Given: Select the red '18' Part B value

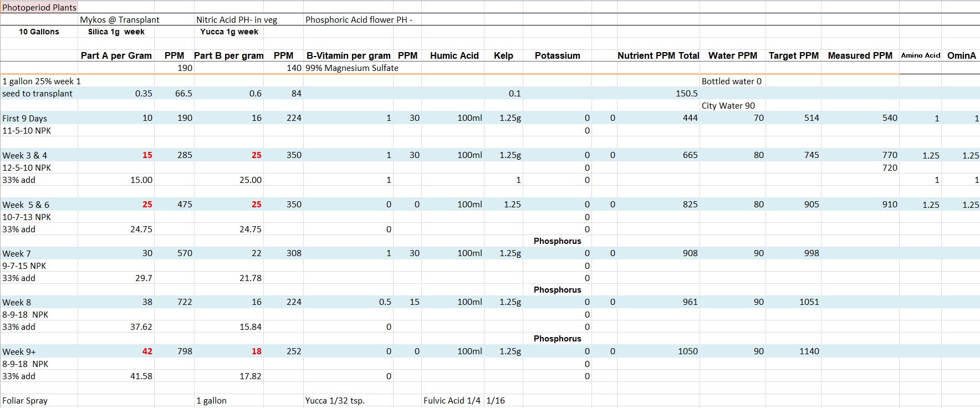Looking at the screenshot, I should [x=256, y=351].
